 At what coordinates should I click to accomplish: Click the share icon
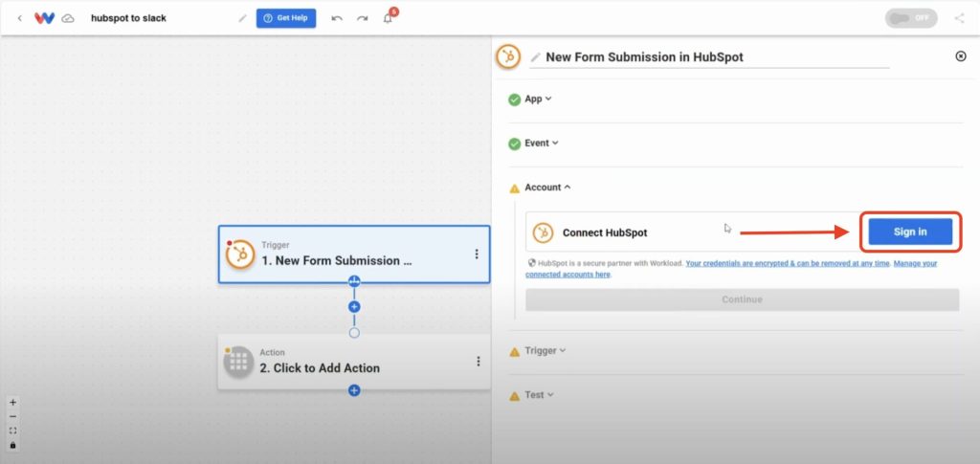coord(959,18)
